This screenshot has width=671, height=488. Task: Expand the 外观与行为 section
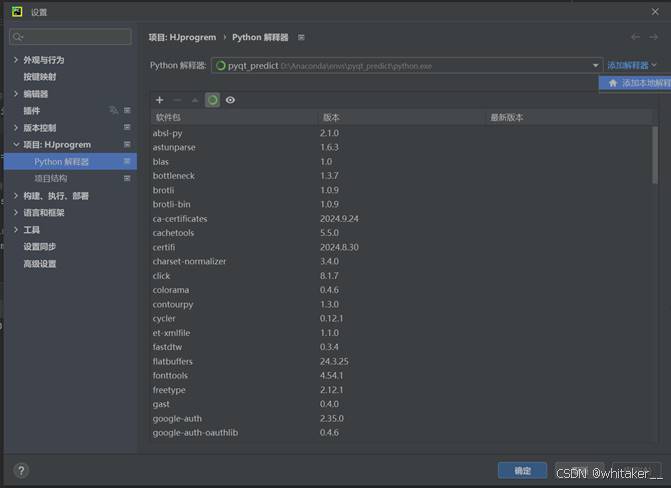(x=16, y=60)
